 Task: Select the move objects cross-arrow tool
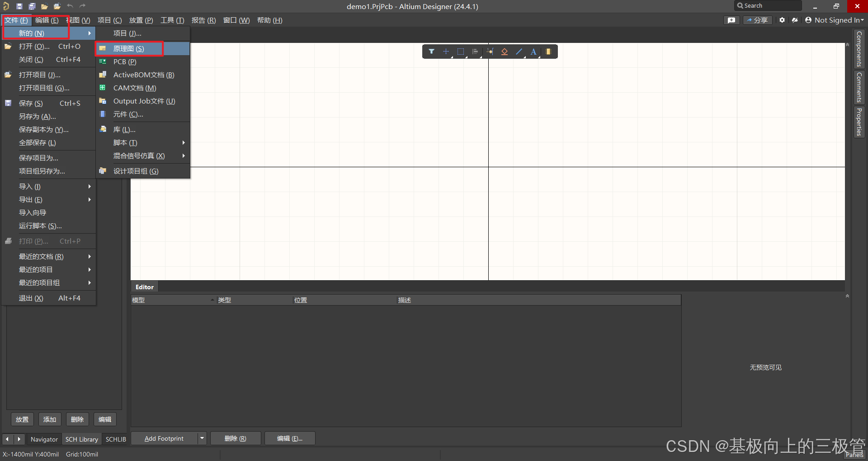point(446,52)
